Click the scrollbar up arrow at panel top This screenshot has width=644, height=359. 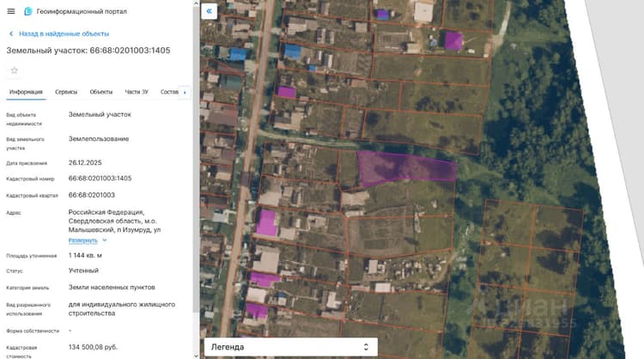[196, 3]
